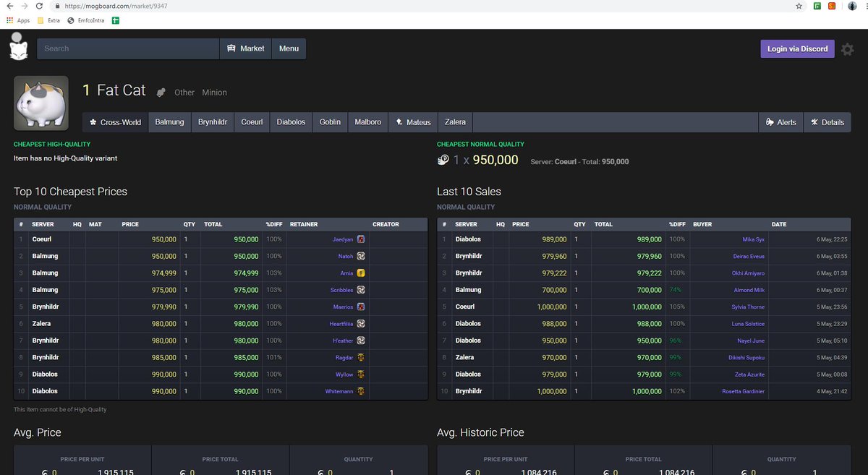Screen dimensions: 868x475
Task: Click Login via Discord
Action: (x=797, y=48)
